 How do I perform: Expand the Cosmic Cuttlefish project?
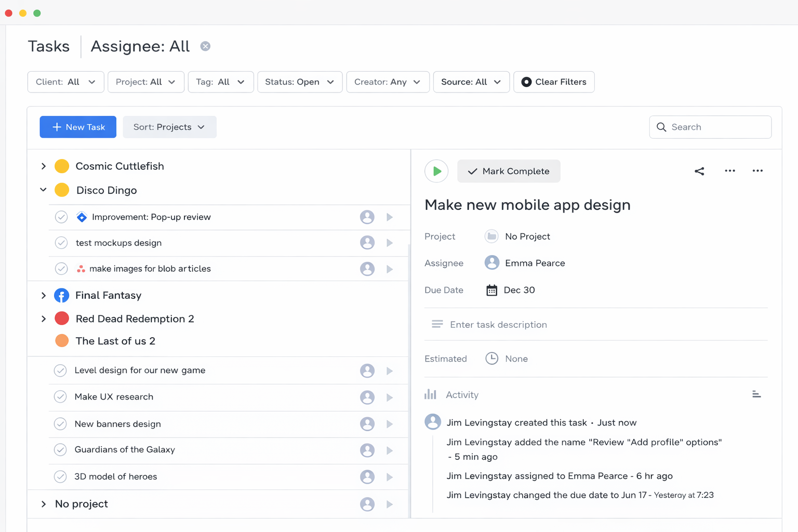[x=44, y=166]
